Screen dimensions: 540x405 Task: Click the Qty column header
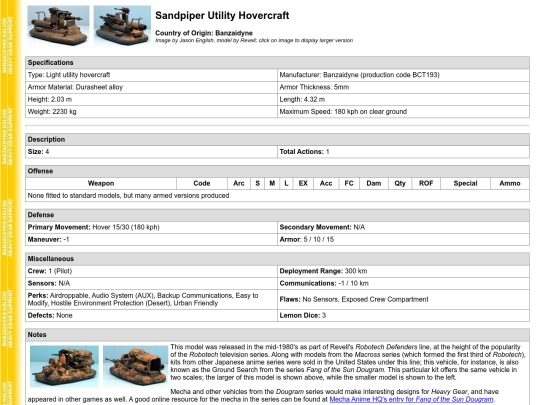(x=400, y=183)
